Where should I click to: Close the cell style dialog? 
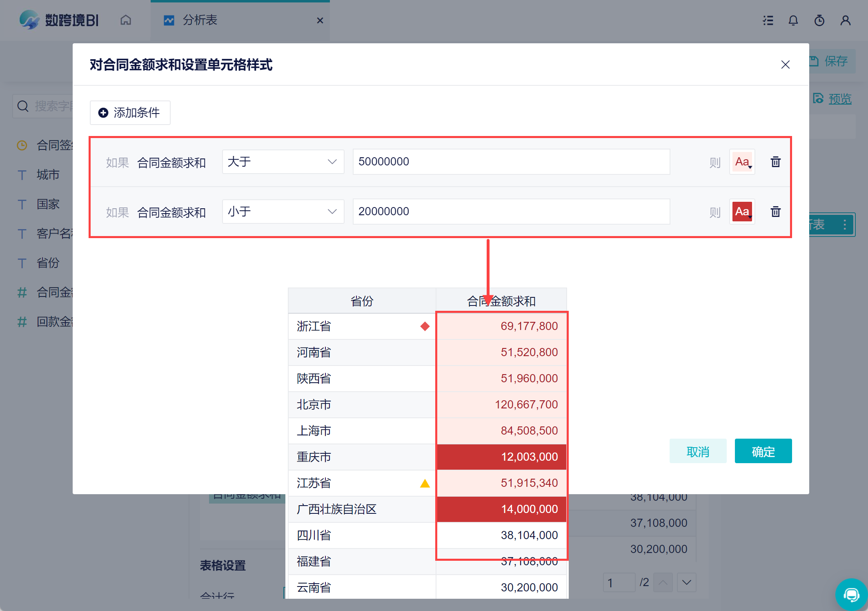[785, 65]
